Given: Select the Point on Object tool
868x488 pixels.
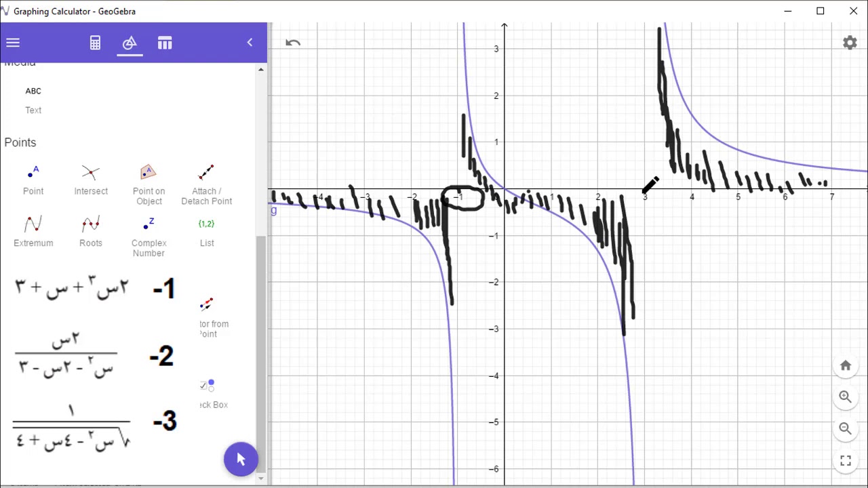Looking at the screenshot, I should pos(149,184).
